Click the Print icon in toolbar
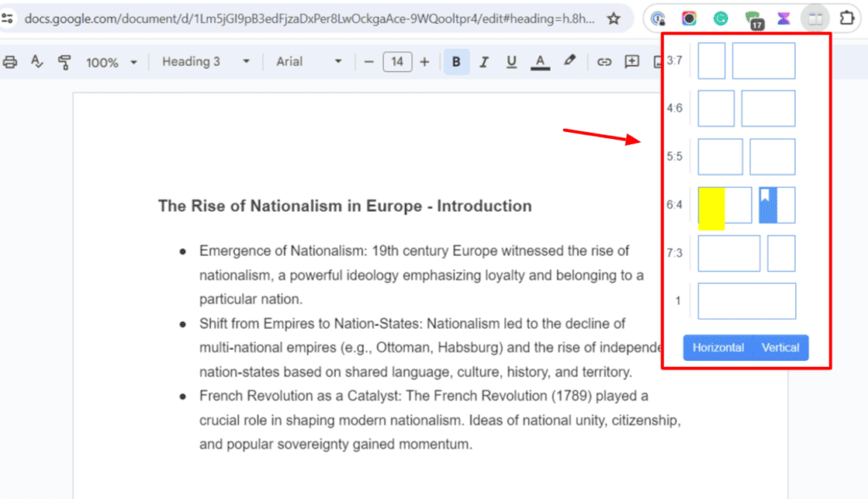Viewport: 868px width, 499px height. pyautogui.click(x=10, y=62)
